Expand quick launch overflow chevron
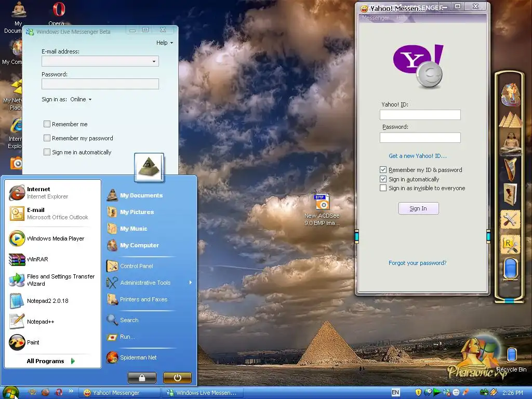Viewport: 532px width, 399px height. 71,391
